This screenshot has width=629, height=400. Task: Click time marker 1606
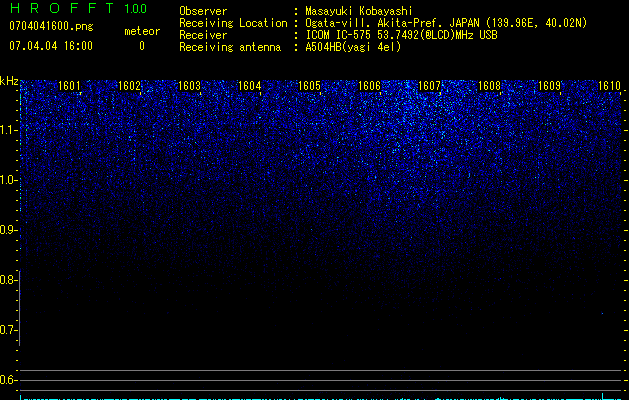(369, 85)
